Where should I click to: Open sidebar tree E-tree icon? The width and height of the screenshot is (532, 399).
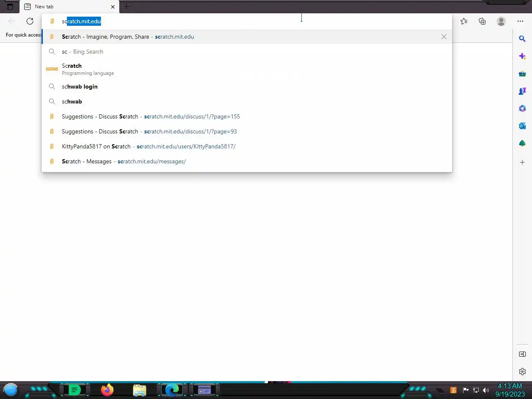tap(522, 143)
